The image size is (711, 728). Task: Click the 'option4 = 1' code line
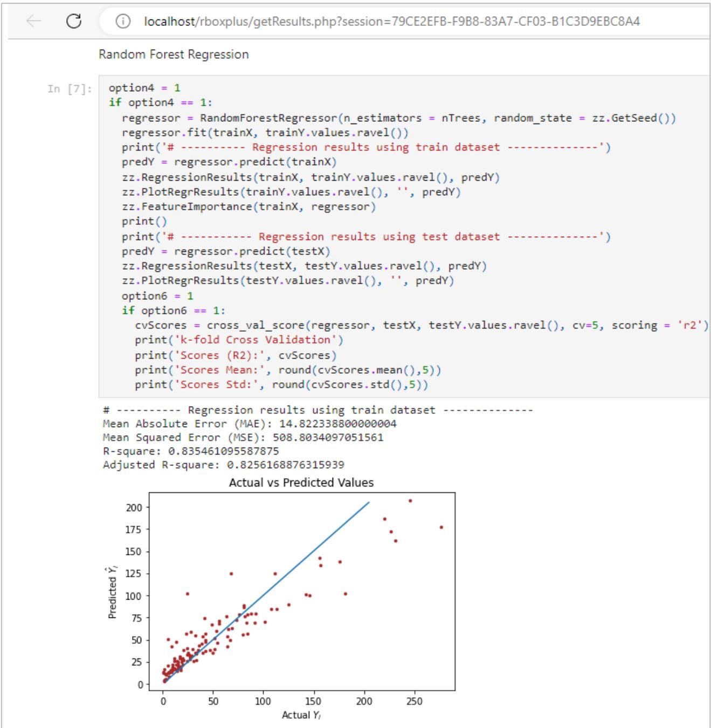(x=144, y=88)
